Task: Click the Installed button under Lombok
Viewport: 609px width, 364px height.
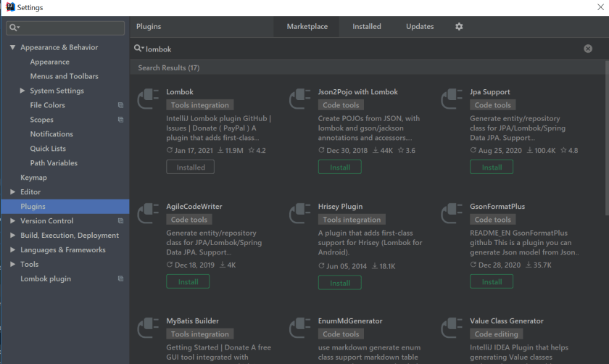Action: [x=190, y=167]
